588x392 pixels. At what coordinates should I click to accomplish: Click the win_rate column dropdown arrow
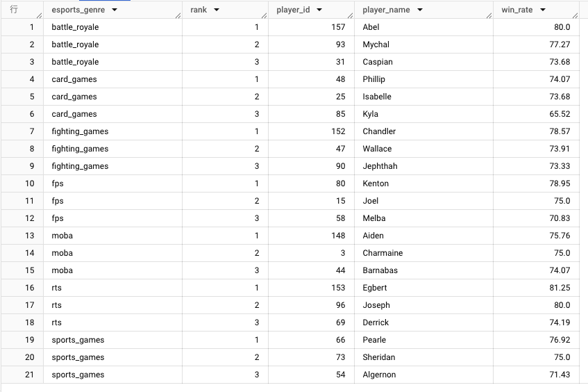click(542, 10)
